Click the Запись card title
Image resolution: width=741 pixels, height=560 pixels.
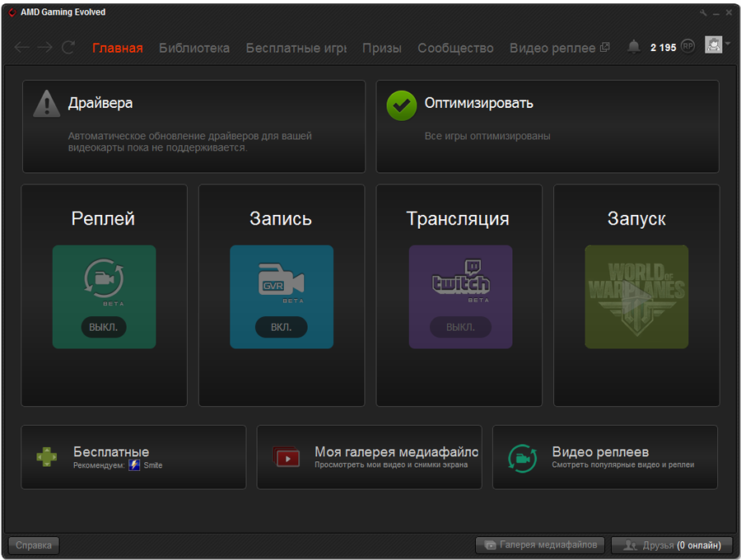(281, 219)
